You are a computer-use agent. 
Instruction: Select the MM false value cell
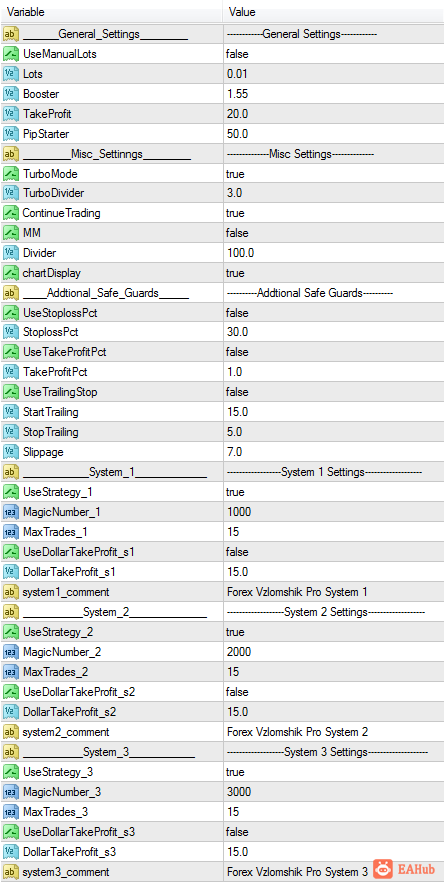click(334, 233)
